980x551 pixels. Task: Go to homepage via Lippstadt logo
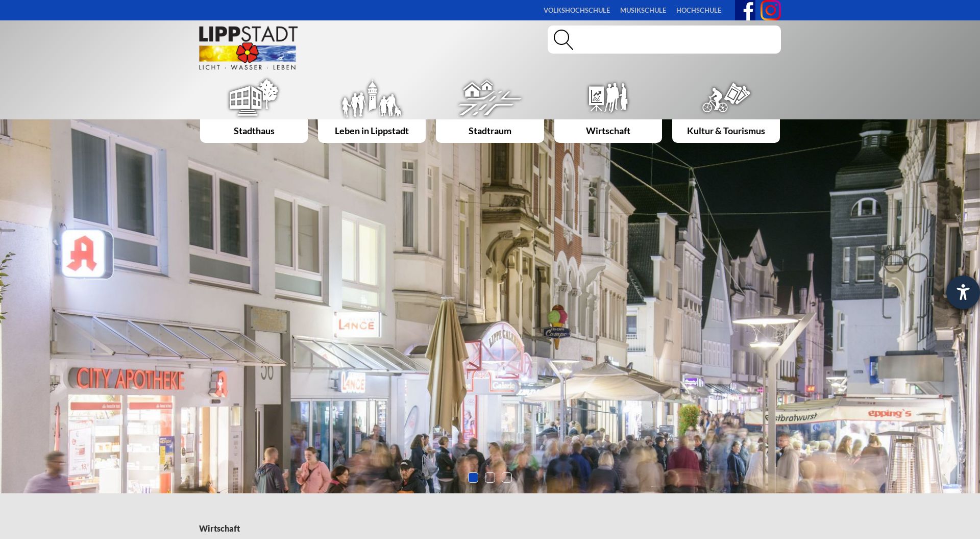pos(248,48)
